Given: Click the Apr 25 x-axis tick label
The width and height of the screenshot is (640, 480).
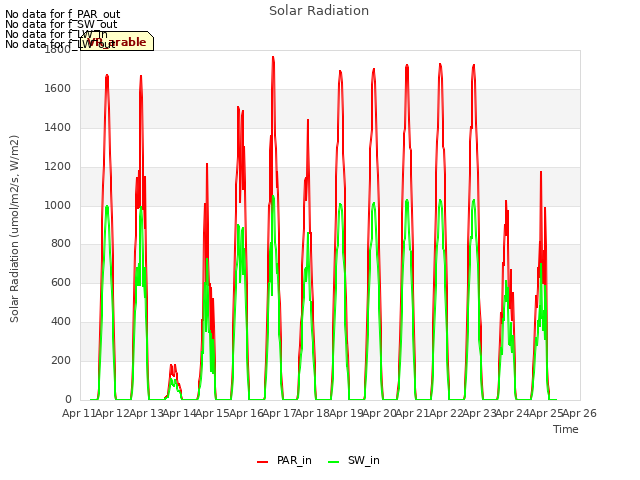Looking at the screenshot, I should pos(546,413).
